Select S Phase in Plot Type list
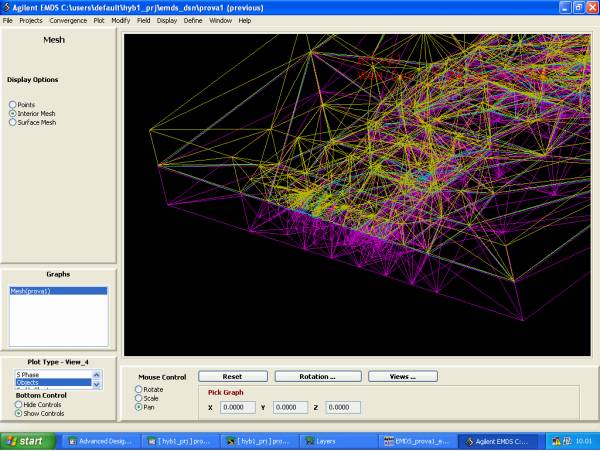Screen dimensions: 600x451 (54, 374)
